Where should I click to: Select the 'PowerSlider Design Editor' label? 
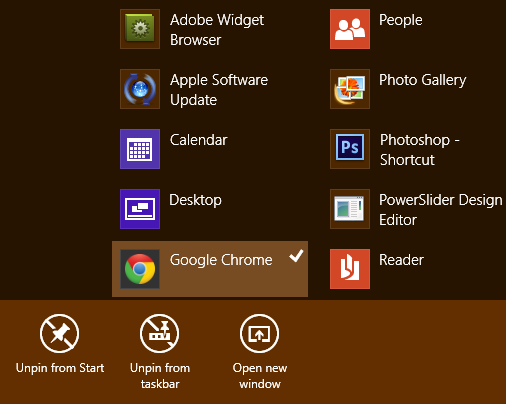[x=441, y=210]
